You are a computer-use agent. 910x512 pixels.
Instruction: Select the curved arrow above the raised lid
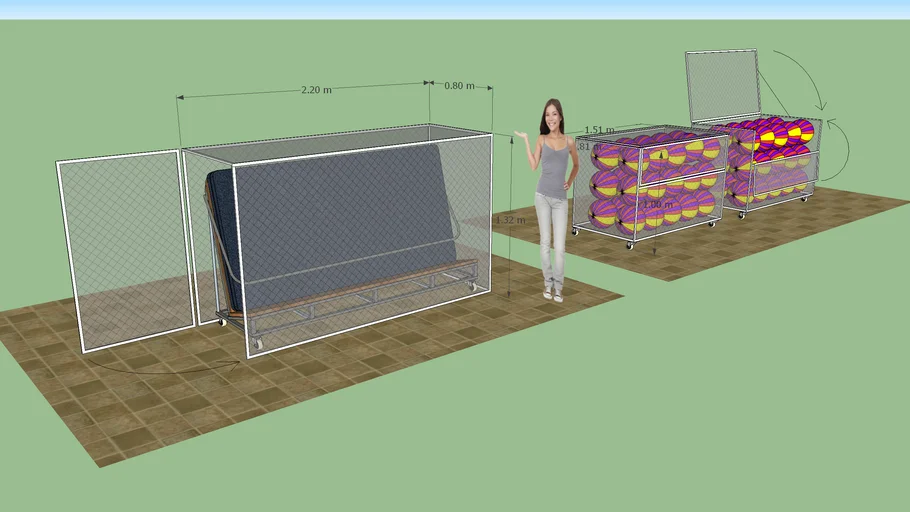click(x=800, y=75)
